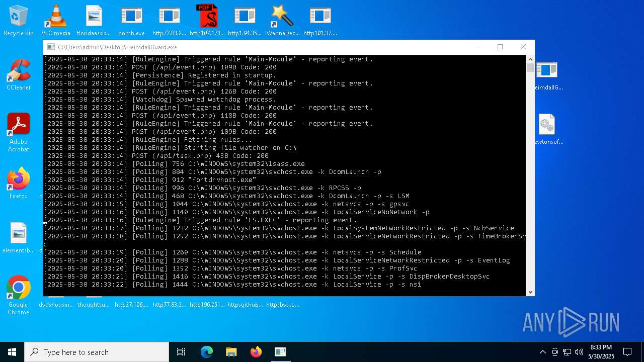
Task: Select the floridaassis image file icon
Action: click(x=94, y=21)
